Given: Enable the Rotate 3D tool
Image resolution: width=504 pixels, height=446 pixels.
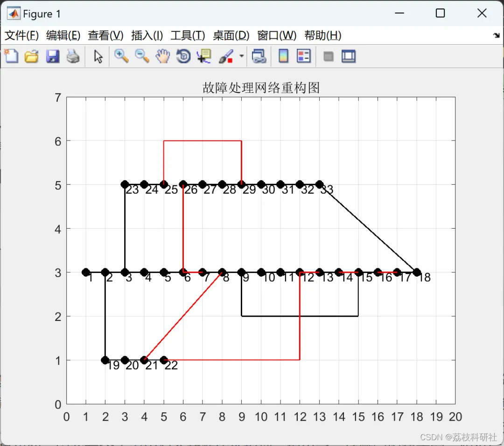Looking at the screenshot, I should tap(183, 56).
